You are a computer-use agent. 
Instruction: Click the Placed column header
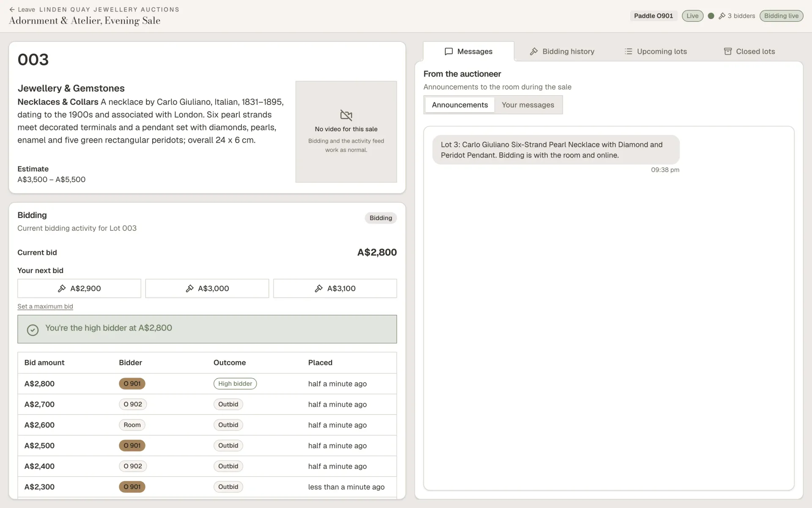(320, 363)
